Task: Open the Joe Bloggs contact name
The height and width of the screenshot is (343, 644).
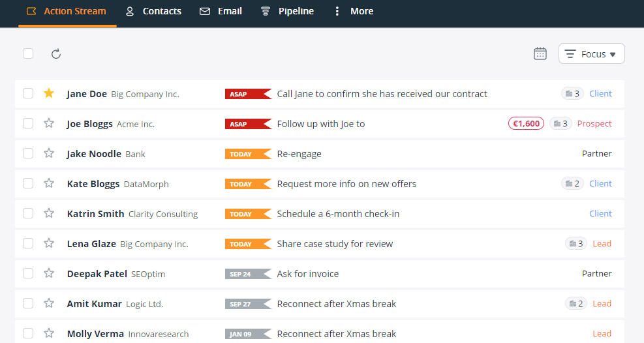Action: (89, 124)
